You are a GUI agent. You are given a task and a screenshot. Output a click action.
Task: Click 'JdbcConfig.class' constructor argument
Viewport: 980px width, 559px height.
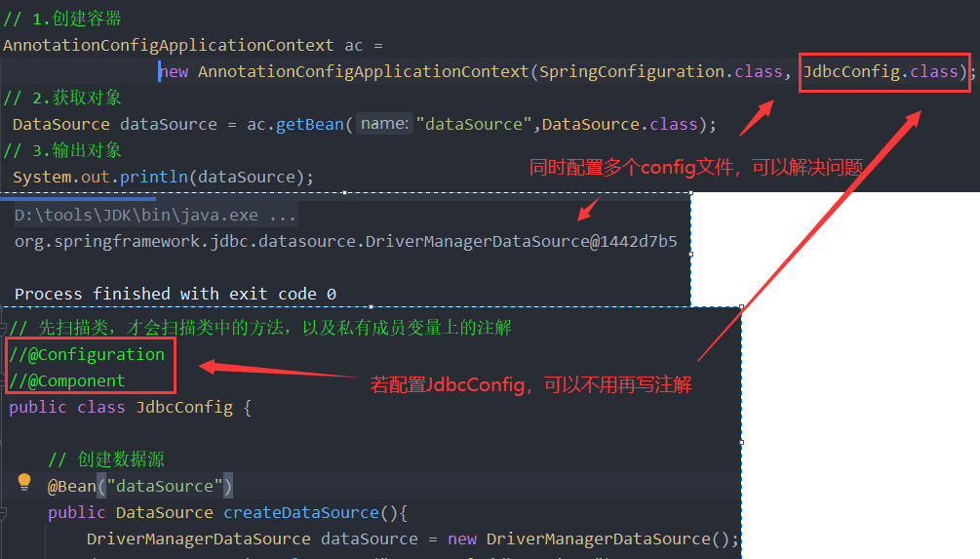(x=881, y=72)
